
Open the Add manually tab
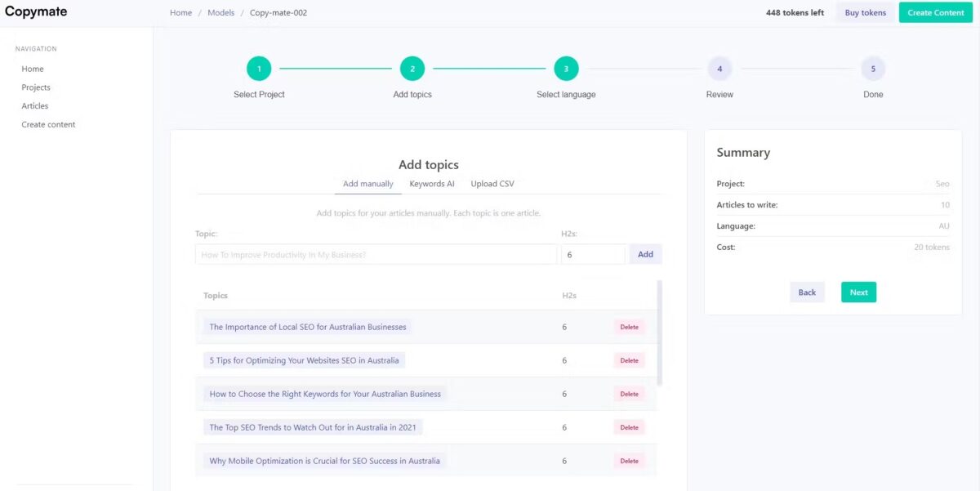tap(367, 183)
